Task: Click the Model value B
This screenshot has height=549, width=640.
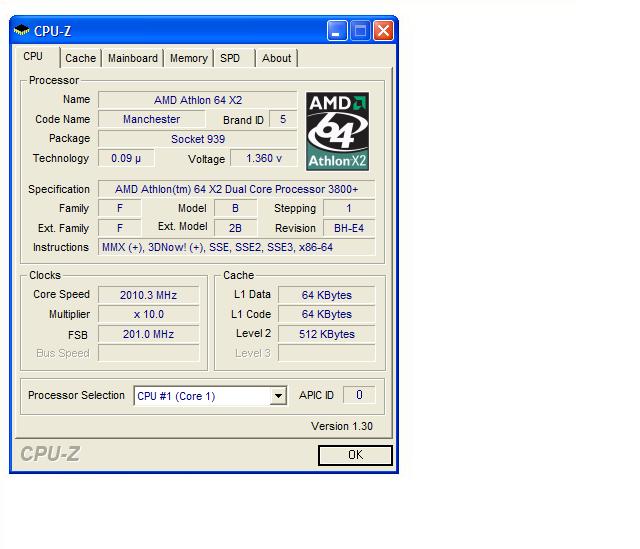Action: click(236, 208)
